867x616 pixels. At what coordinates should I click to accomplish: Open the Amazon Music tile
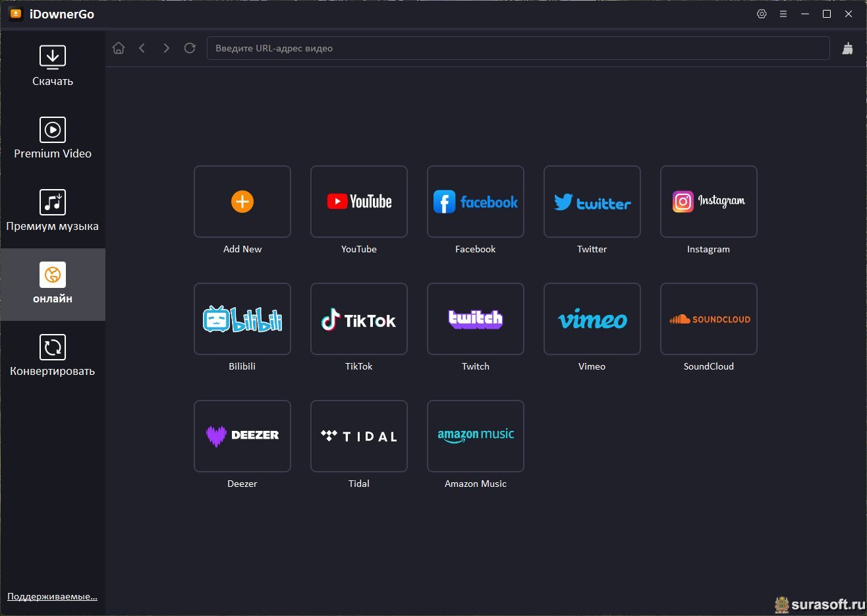tap(476, 436)
